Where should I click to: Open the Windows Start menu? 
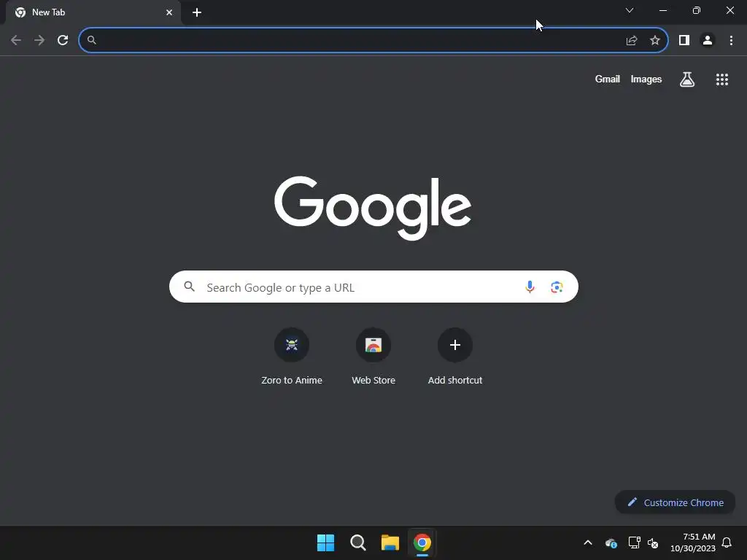[x=326, y=542]
